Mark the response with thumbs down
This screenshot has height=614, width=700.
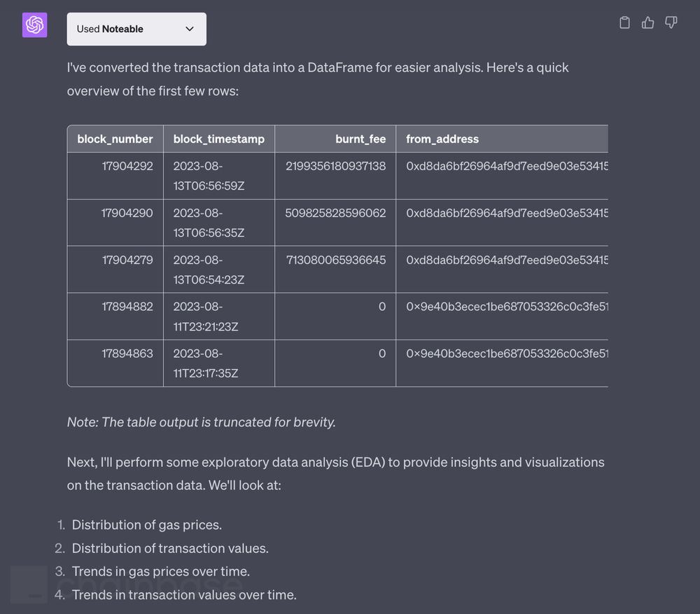coord(671,23)
